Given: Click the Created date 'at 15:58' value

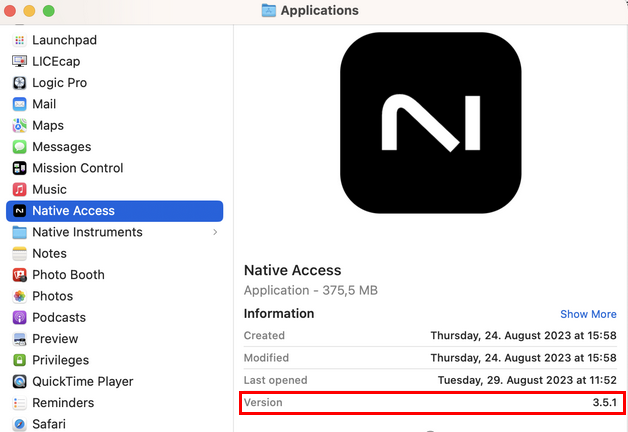Looking at the screenshot, I should [523, 336].
